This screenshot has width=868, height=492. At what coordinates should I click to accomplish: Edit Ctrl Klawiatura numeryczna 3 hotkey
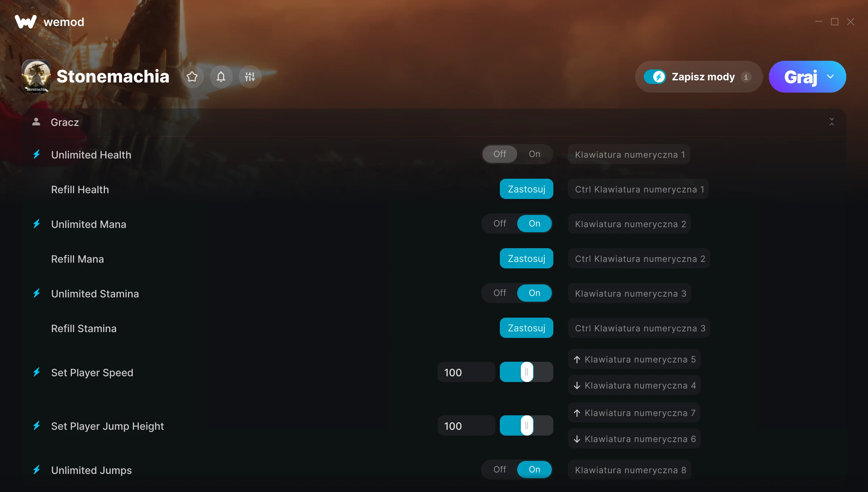coord(639,328)
